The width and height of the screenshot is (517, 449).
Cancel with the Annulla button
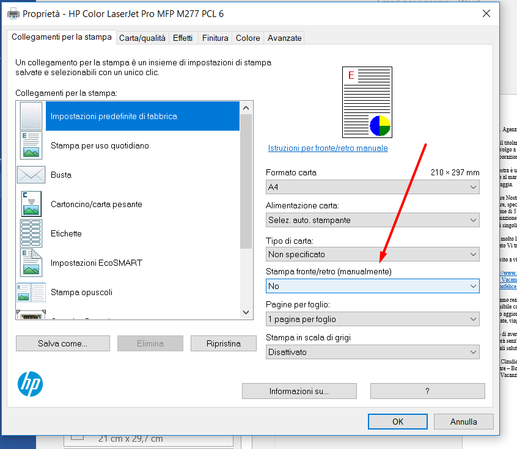coord(464,422)
